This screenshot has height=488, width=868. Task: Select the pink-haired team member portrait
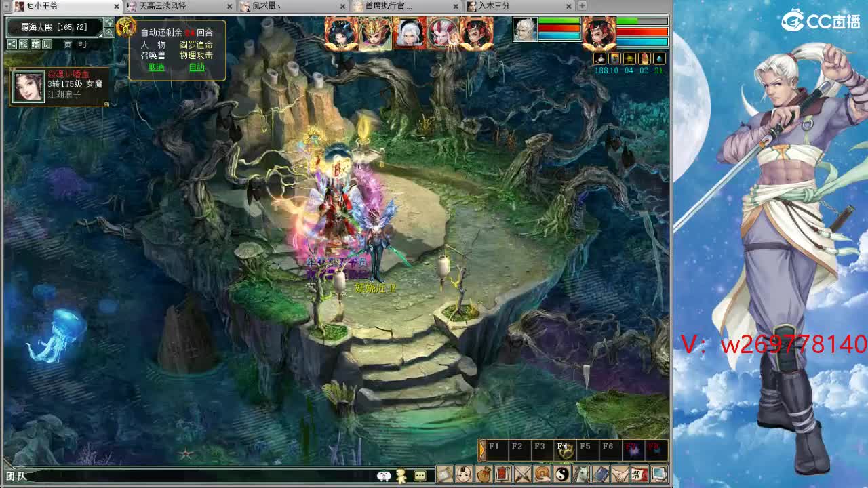tap(443, 33)
